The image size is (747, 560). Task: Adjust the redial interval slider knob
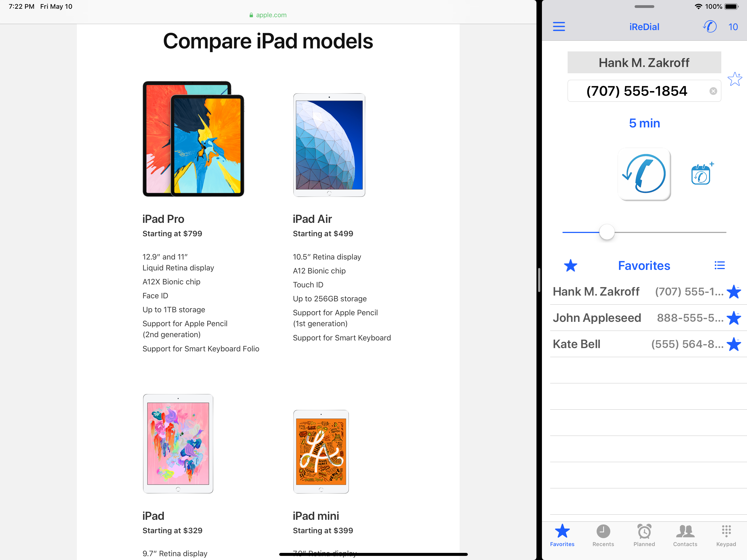[606, 232]
